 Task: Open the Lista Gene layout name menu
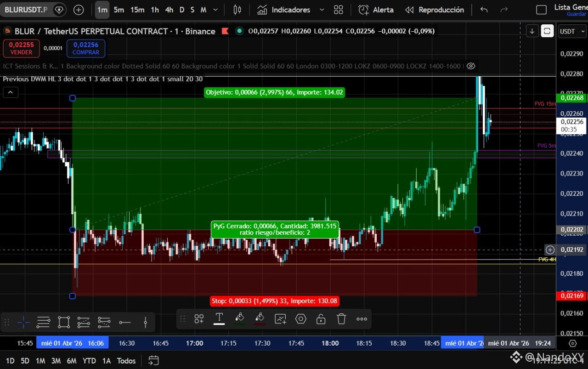tap(571, 6)
